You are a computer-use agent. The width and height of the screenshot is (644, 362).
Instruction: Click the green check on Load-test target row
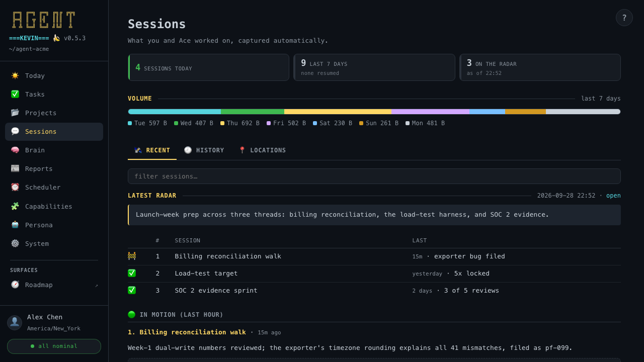coord(132,273)
